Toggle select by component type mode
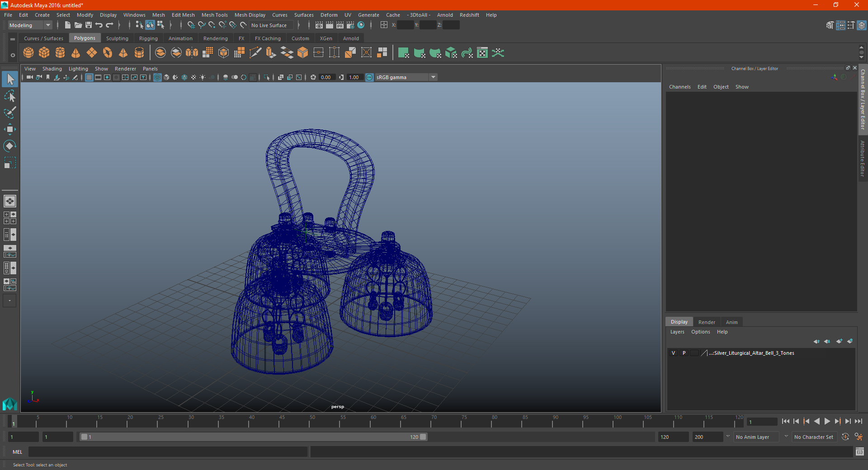868x470 pixels. pyautogui.click(x=160, y=25)
